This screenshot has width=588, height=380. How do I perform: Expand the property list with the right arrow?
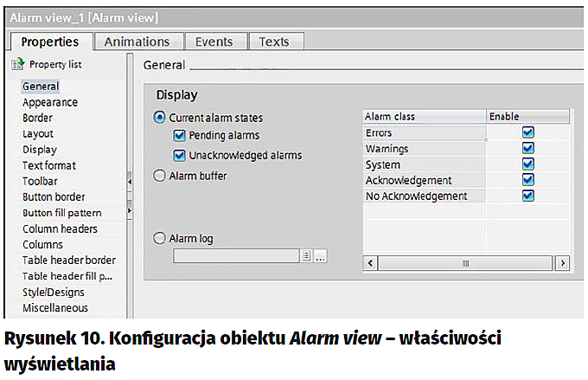[x=129, y=210]
